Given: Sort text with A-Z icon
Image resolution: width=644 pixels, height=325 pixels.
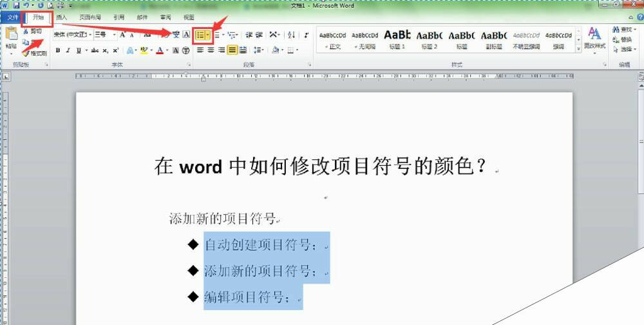Looking at the screenshot, I should tap(291, 35).
